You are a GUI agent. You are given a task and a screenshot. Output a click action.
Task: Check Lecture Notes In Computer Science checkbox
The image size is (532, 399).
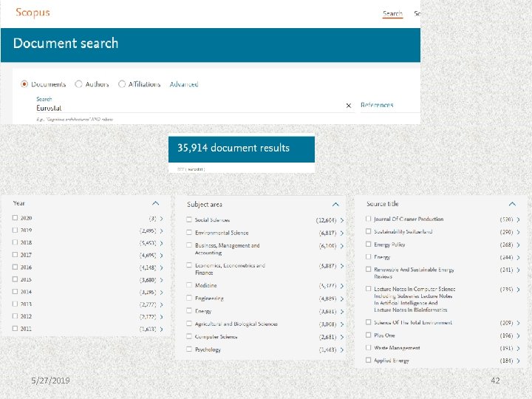[x=368, y=288]
